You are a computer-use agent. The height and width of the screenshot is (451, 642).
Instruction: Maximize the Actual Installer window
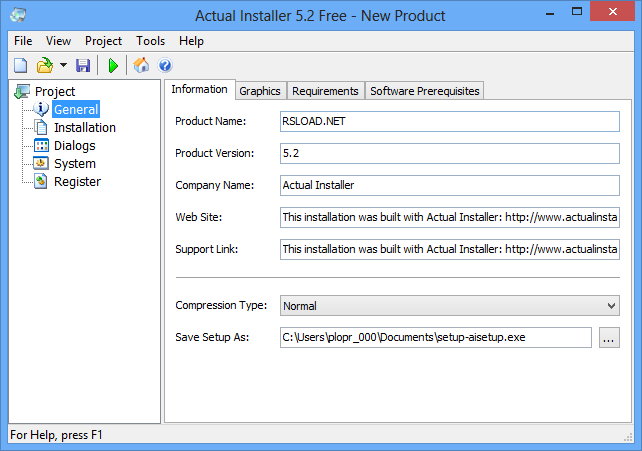click(577, 12)
